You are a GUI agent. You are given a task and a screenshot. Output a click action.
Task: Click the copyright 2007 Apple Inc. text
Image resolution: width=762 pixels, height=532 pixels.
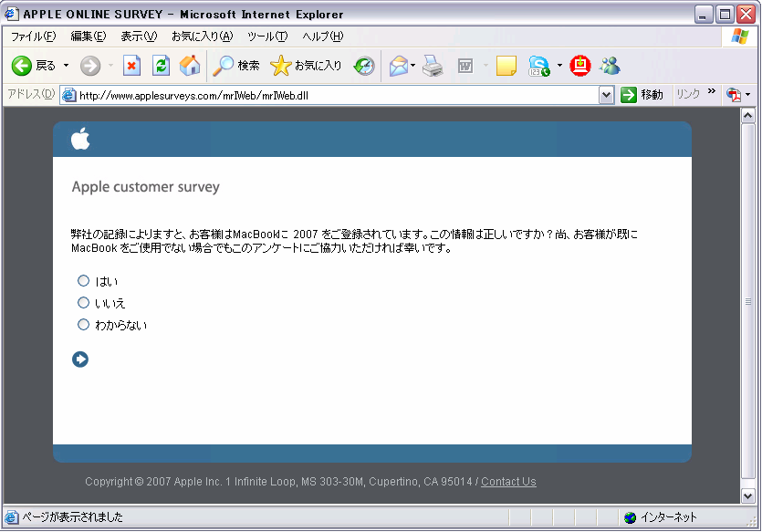pos(278,482)
